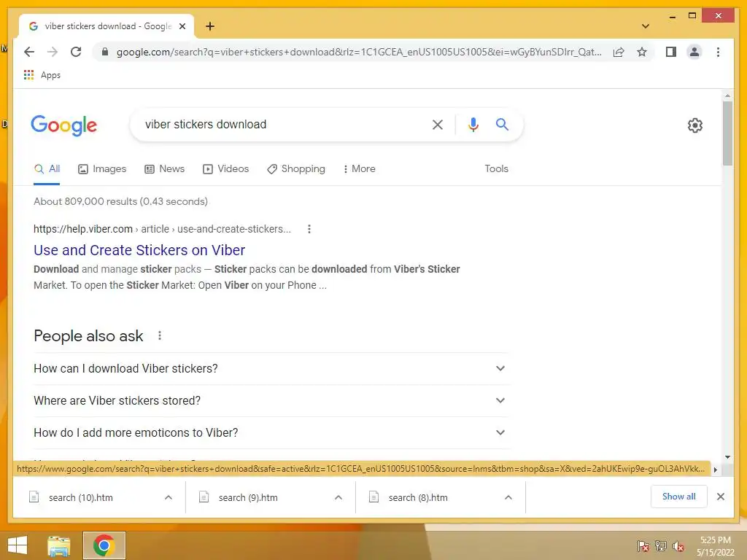Open the Apps bookmarks shortcut

coord(42,75)
